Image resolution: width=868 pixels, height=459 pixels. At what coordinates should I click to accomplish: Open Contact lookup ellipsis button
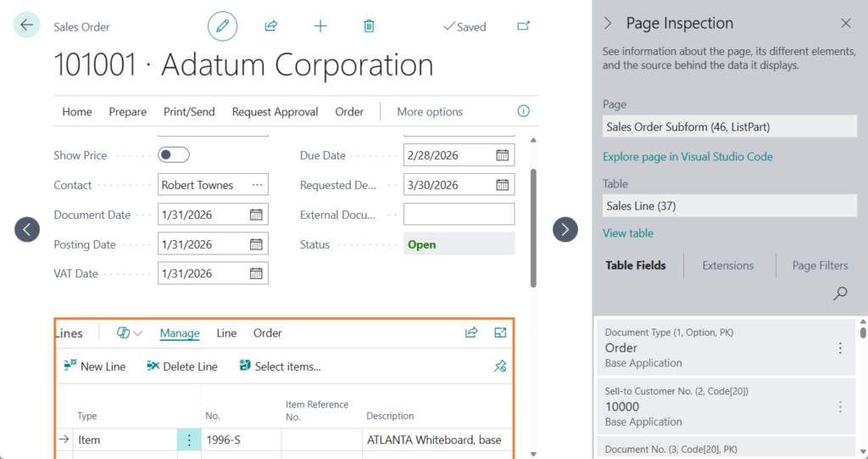point(258,185)
